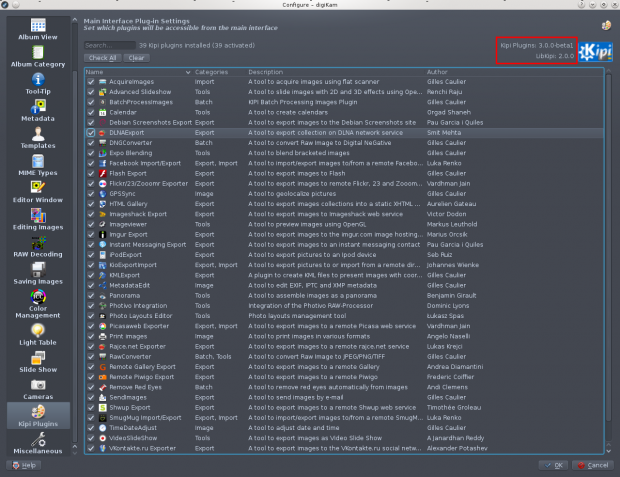Sort plugins by Description column
Viewport: 620px width, 477px height.
265,72
